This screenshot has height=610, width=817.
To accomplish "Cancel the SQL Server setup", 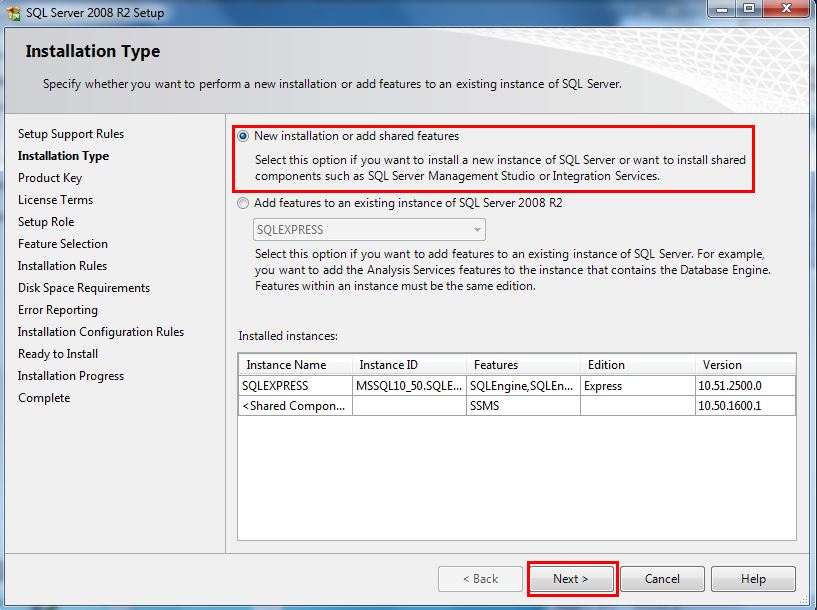I will (662, 579).
